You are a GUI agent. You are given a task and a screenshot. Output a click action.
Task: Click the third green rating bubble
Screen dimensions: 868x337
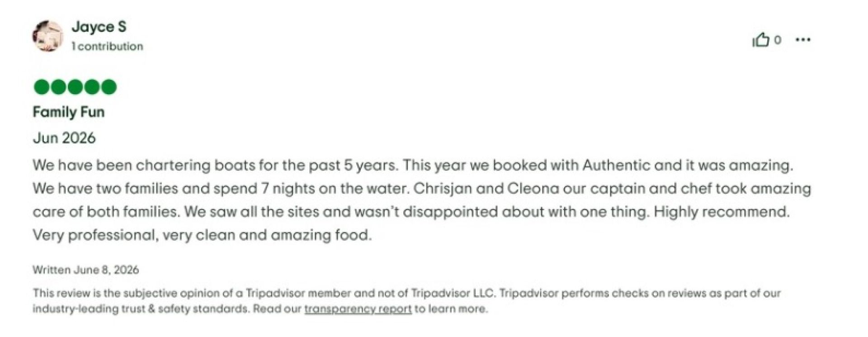pyautogui.click(x=75, y=87)
